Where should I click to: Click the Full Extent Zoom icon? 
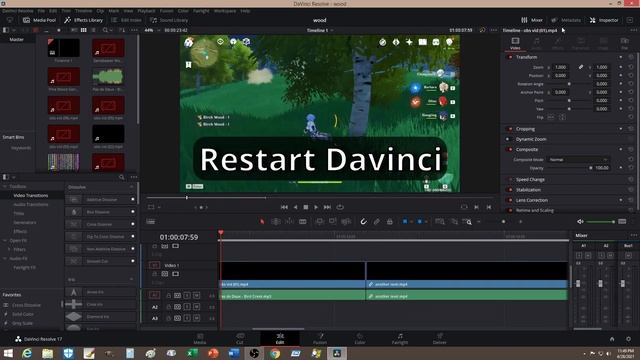pos(440,222)
